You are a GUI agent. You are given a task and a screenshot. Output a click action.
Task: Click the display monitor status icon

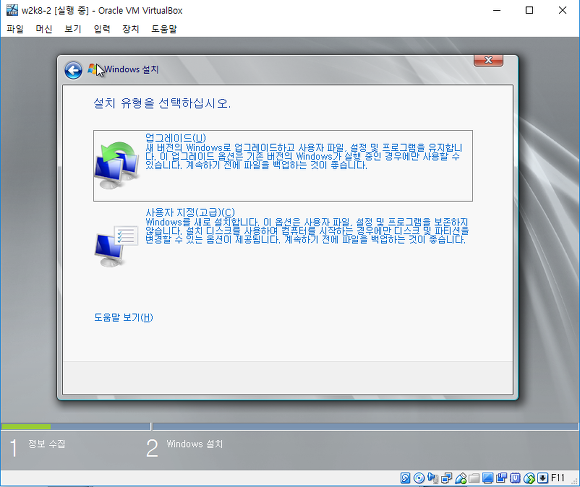pyautogui.click(x=488, y=478)
